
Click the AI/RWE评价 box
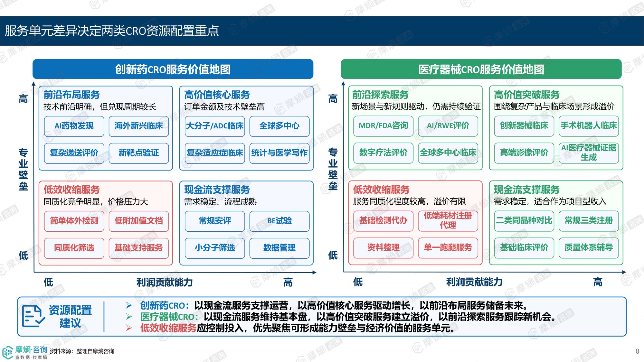pos(448,125)
